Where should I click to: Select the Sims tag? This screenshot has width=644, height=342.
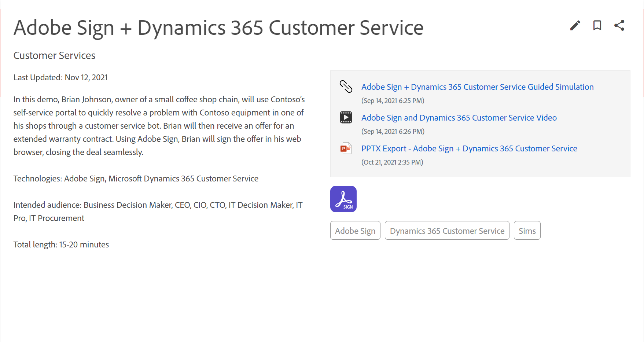point(527,231)
